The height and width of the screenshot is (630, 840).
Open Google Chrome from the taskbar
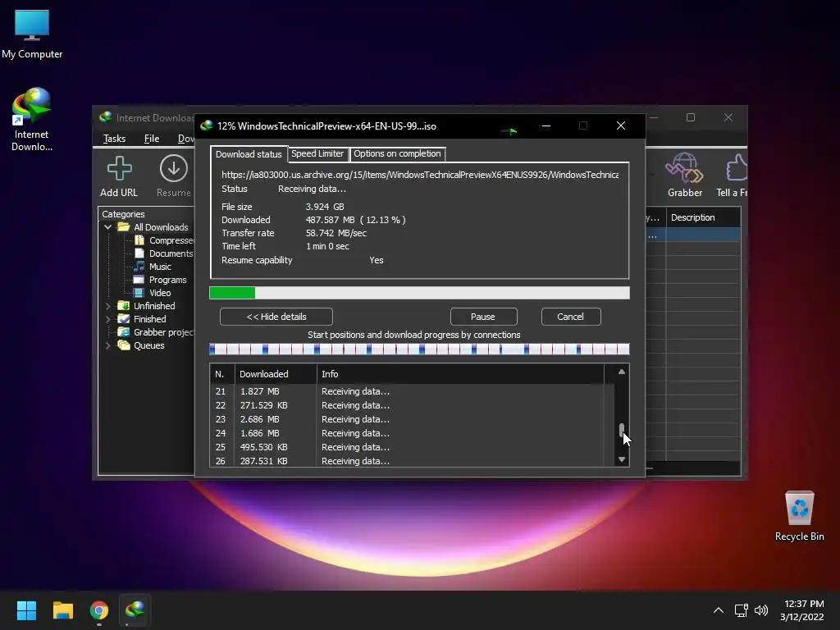click(x=99, y=610)
